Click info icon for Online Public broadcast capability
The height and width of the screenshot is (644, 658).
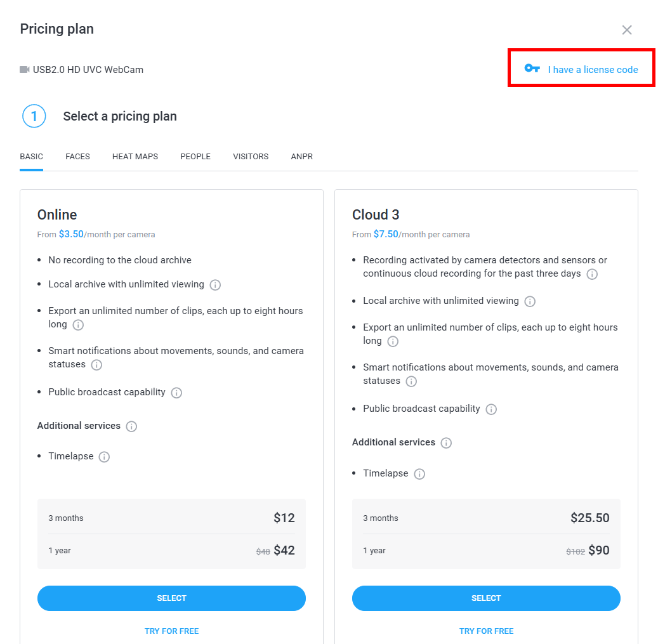(x=176, y=393)
